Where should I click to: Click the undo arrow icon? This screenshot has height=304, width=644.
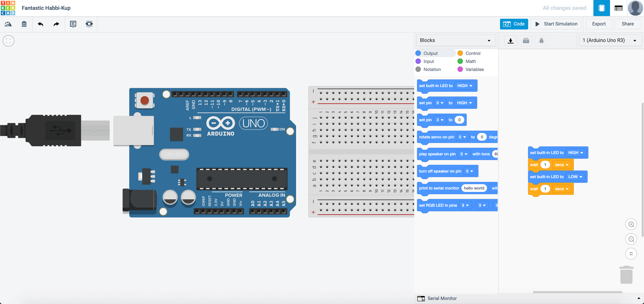40,24
